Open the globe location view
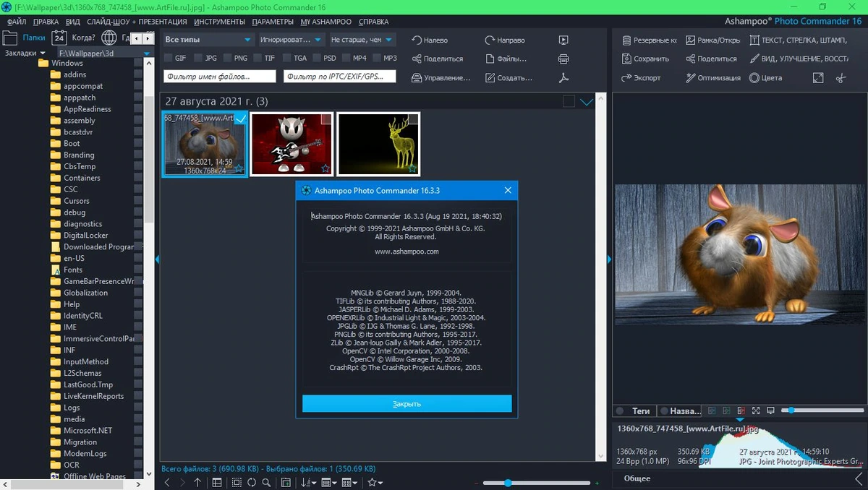 pos(109,37)
